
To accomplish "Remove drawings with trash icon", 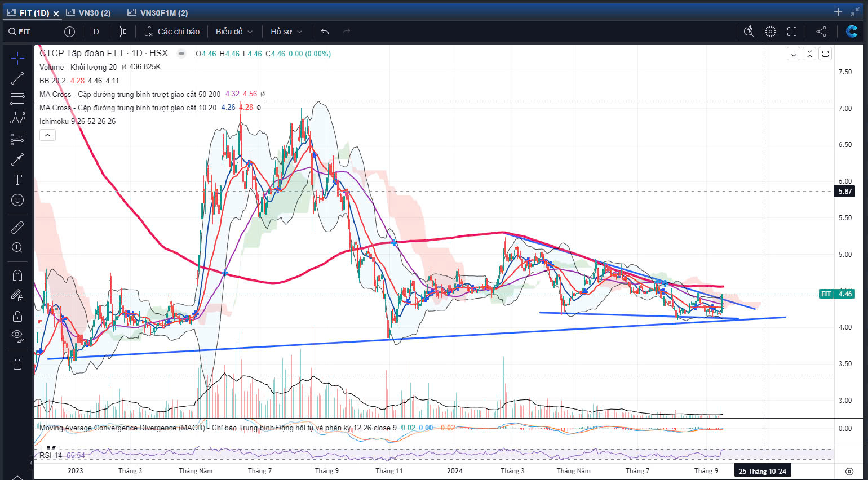I will tap(17, 364).
